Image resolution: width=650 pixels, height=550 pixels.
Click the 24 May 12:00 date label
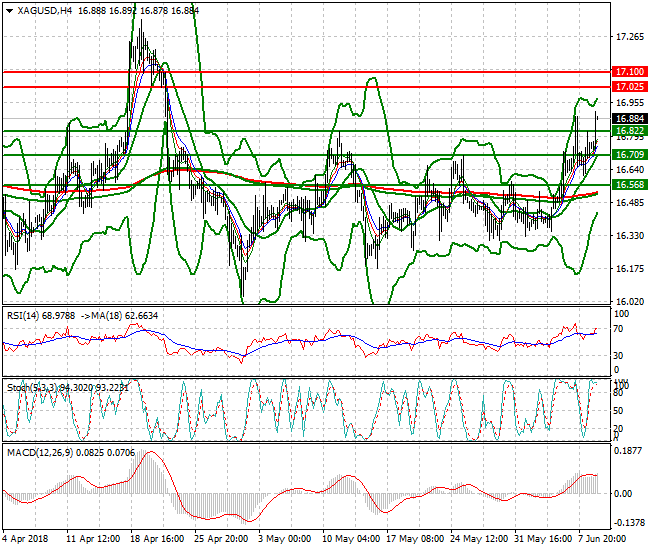point(479,539)
